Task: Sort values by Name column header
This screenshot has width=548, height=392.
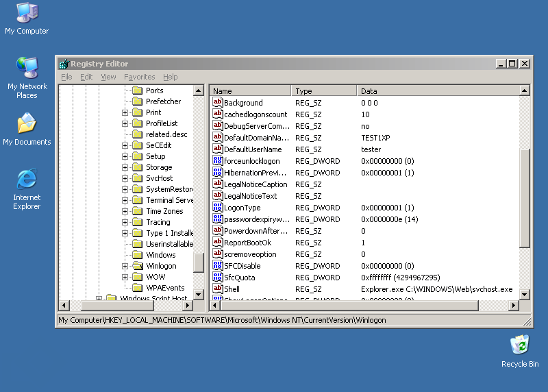Action: [x=251, y=91]
